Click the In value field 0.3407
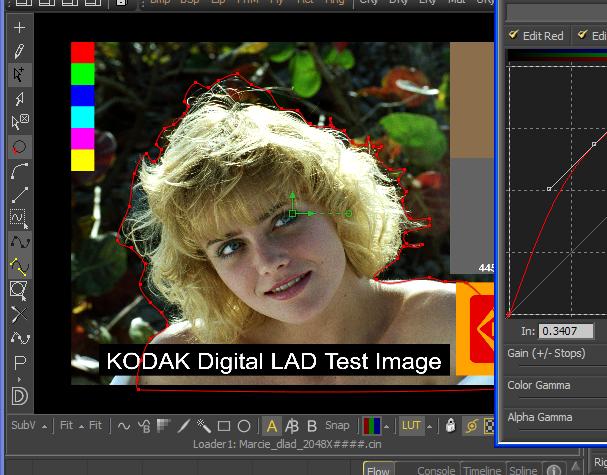 (566, 331)
